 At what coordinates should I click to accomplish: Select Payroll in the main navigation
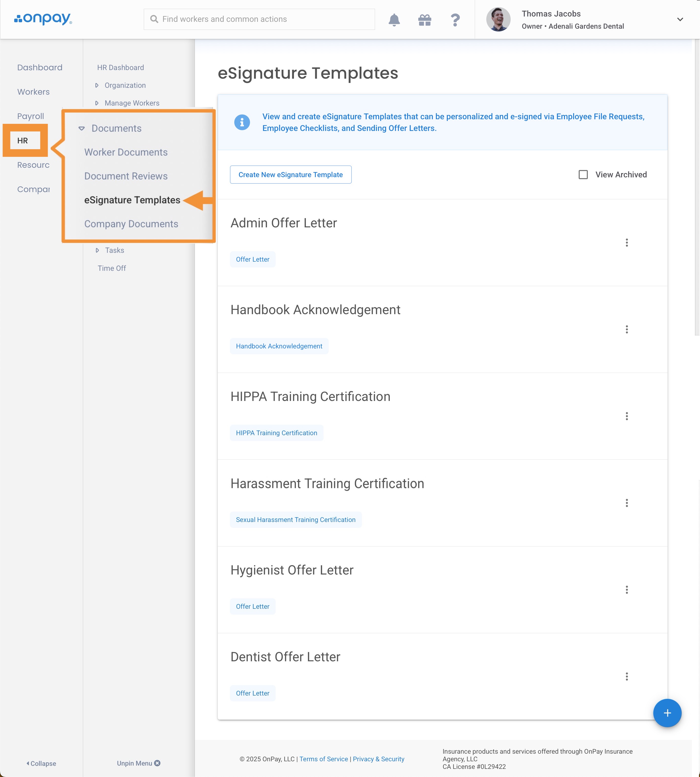tap(30, 116)
